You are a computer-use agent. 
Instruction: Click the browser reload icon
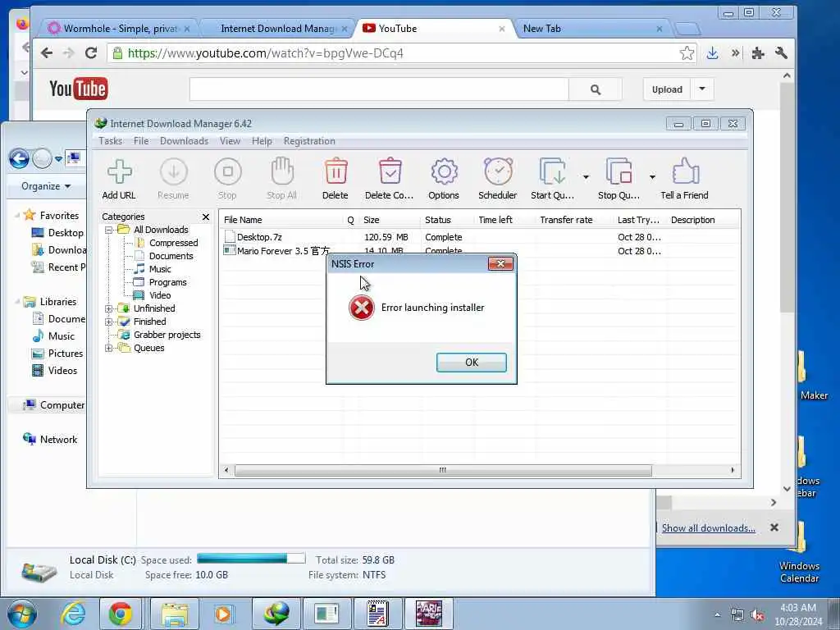point(91,53)
